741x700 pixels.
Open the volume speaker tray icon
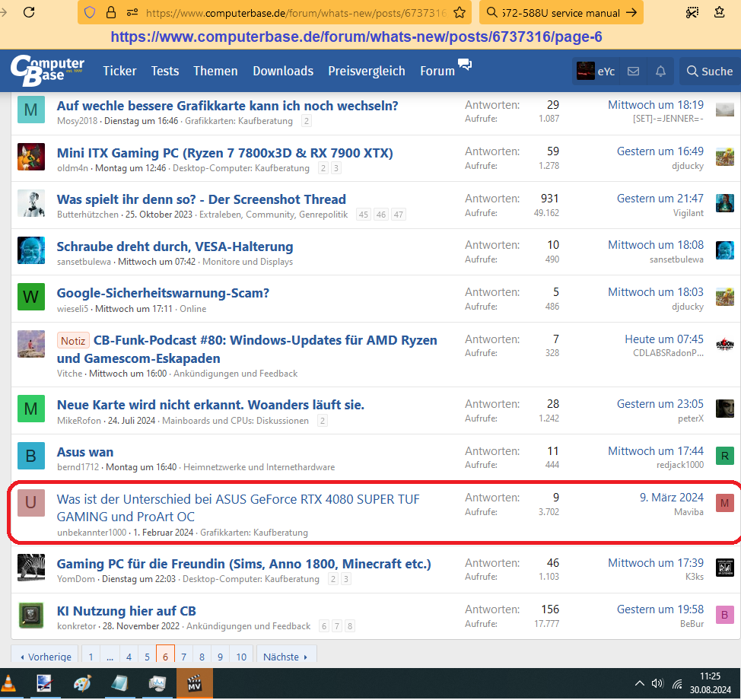[657, 683]
